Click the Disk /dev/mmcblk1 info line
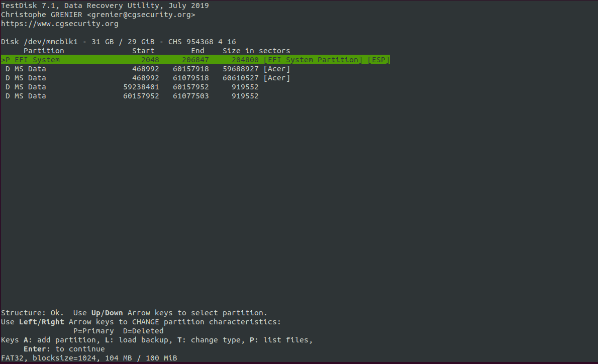The height and width of the screenshot is (364, 598). click(x=119, y=42)
